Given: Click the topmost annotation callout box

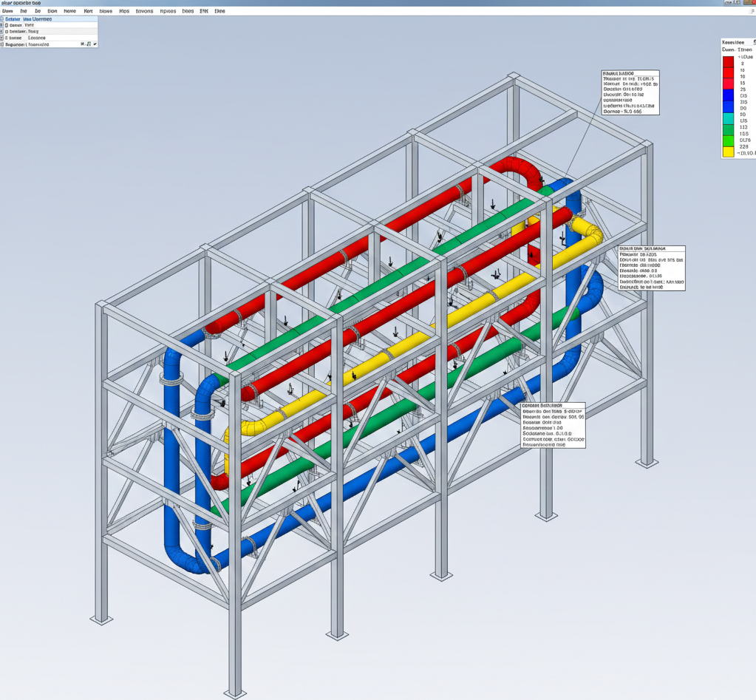Looking at the screenshot, I should point(630,92).
